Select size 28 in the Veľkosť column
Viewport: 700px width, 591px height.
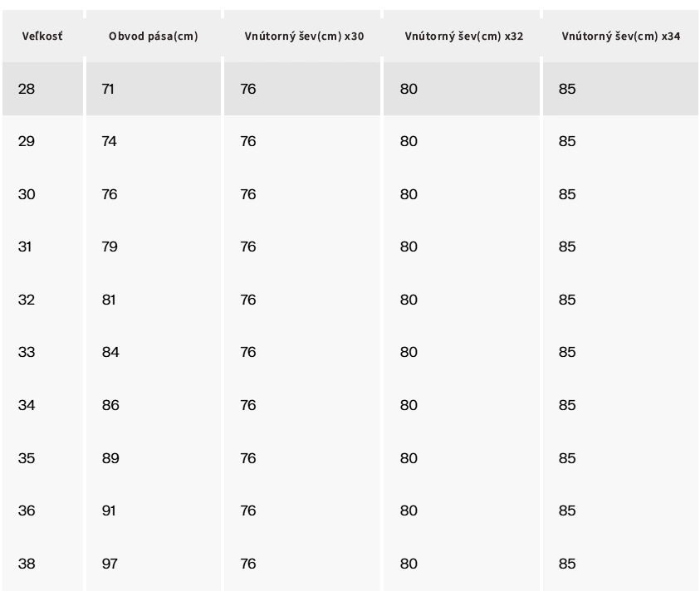pos(27,89)
